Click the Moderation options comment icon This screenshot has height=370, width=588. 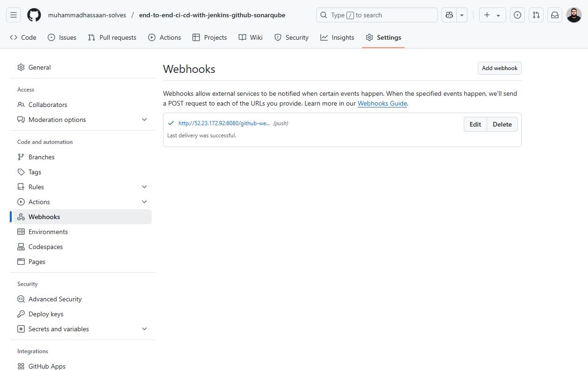click(x=21, y=120)
